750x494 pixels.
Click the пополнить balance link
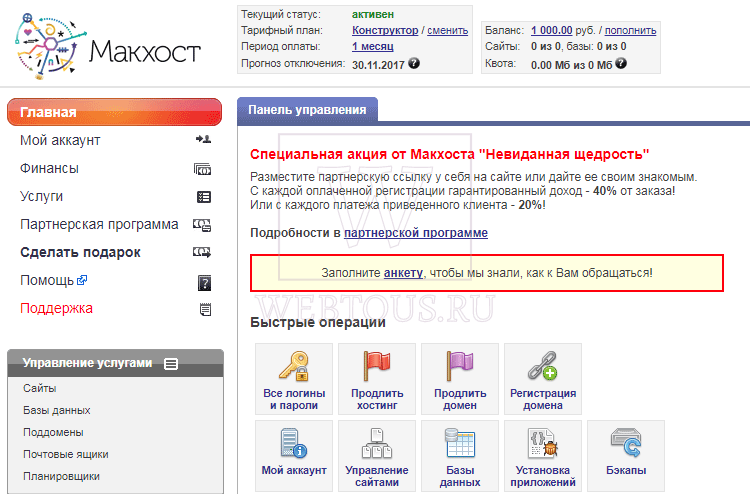click(x=630, y=30)
